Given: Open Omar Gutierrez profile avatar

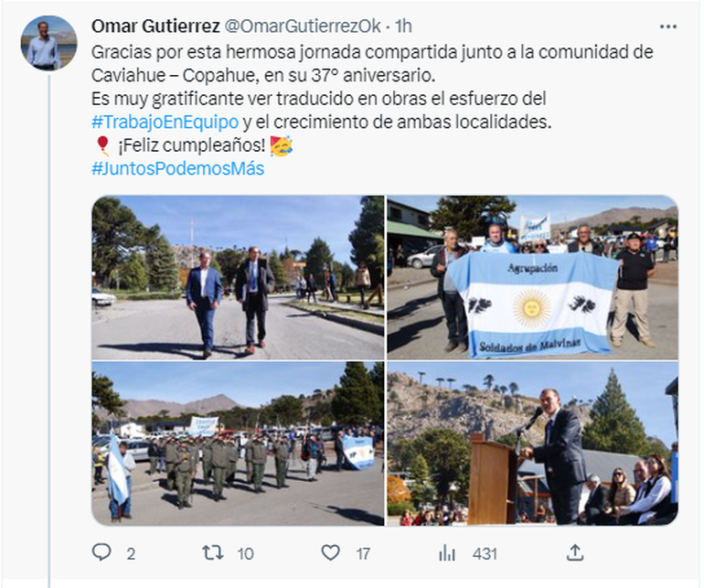Looking at the screenshot, I should 49,43.
